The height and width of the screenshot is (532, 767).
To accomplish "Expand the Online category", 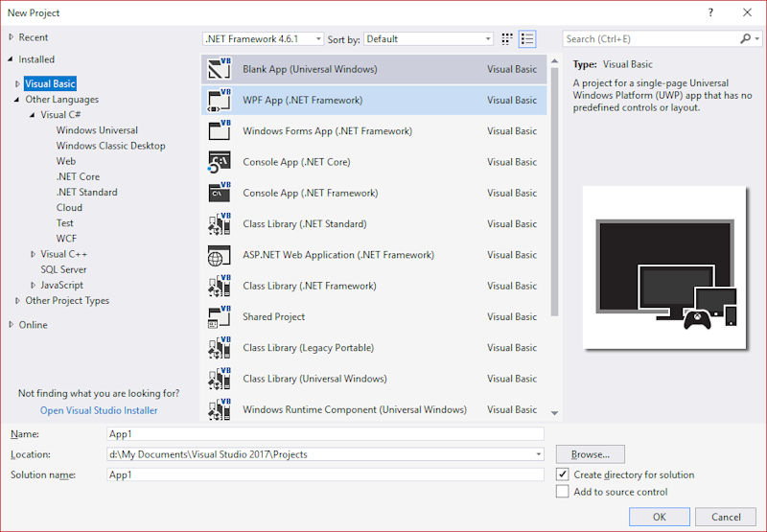I will (x=12, y=325).
